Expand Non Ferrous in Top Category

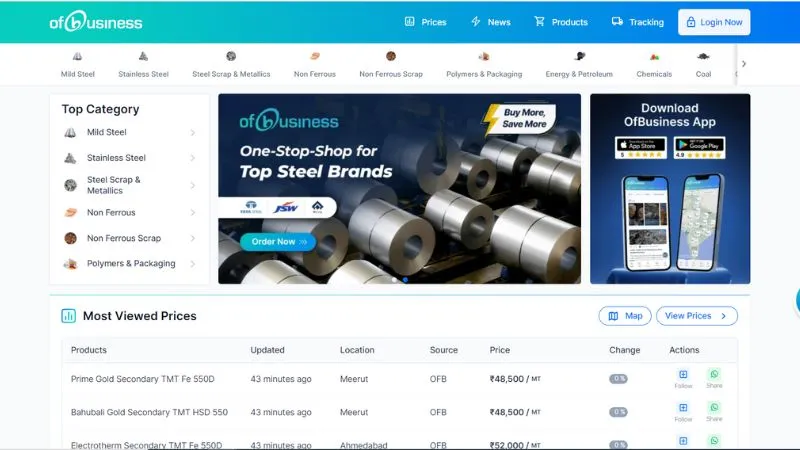pos(193,213)
